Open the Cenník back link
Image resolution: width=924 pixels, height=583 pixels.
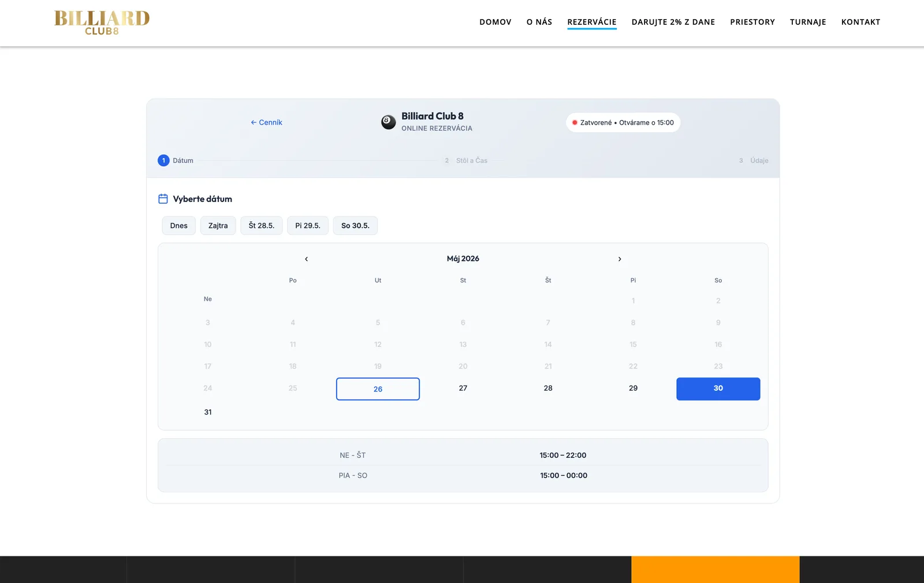coord(266,122)
